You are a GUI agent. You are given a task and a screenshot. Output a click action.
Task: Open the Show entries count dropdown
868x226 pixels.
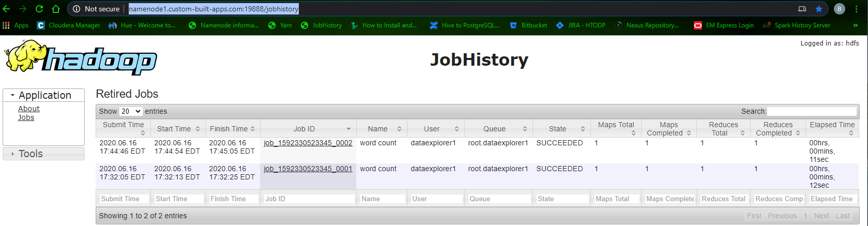tap(131, 111)
